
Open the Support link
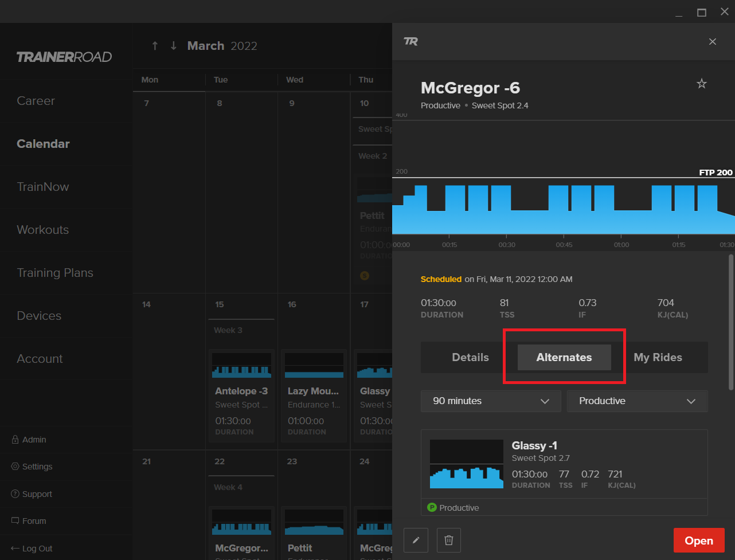37,494
